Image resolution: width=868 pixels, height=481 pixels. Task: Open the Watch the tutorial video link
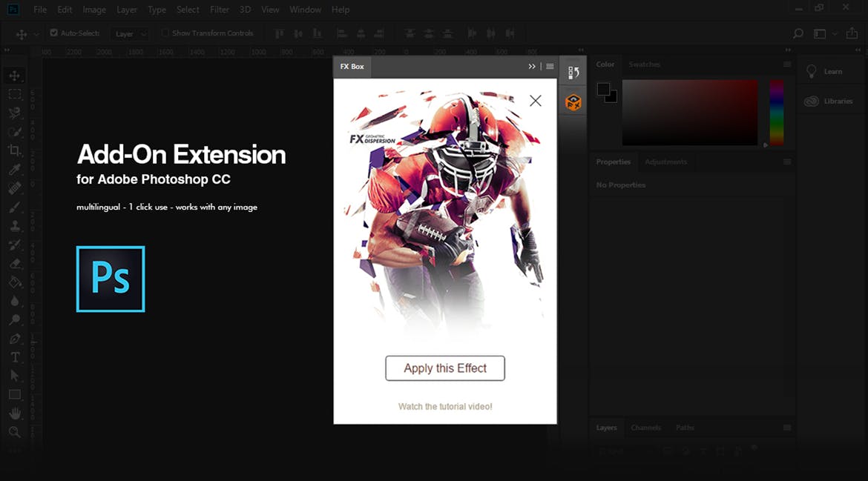point(444,406)
